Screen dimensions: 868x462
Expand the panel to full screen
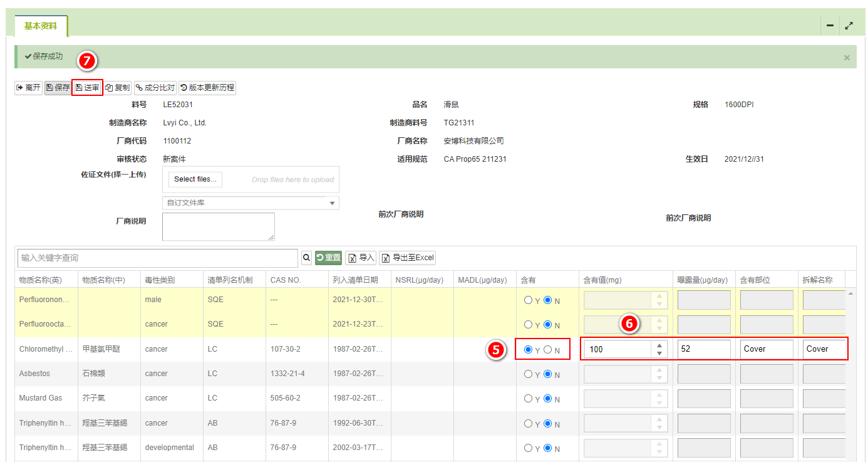(849, 26)
